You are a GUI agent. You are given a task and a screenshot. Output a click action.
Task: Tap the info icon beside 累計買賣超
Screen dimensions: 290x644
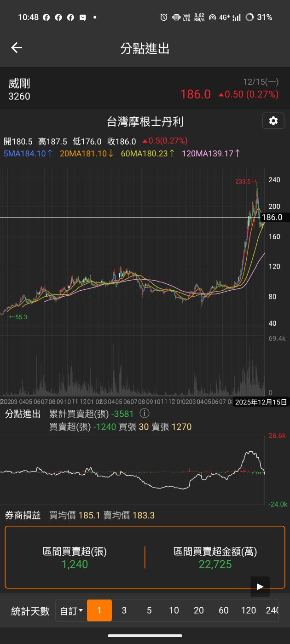145,413
